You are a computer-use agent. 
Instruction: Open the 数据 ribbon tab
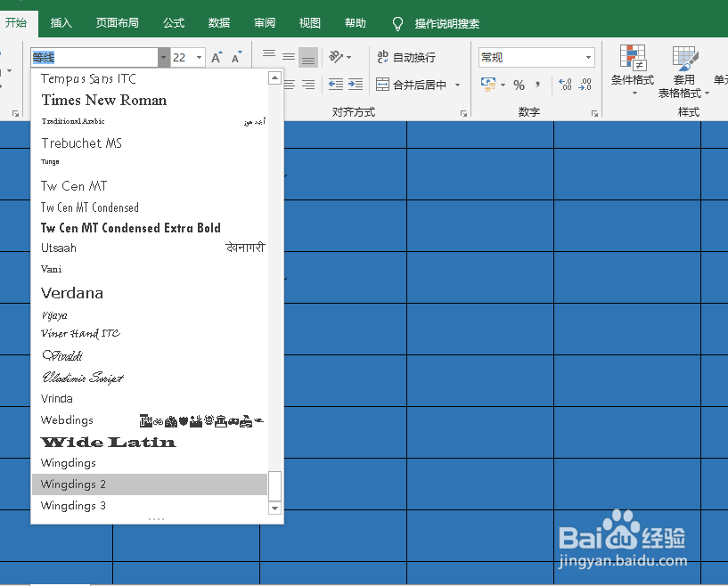[217, 22]
